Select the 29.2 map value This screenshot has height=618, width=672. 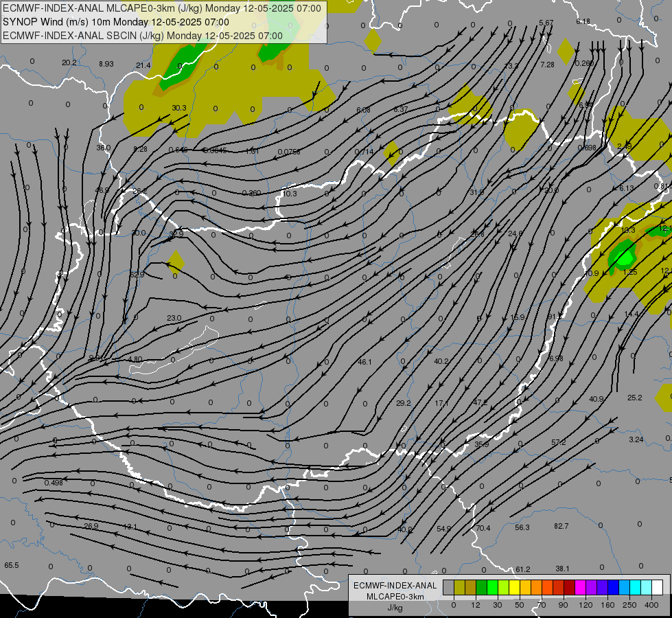point(404,403)
